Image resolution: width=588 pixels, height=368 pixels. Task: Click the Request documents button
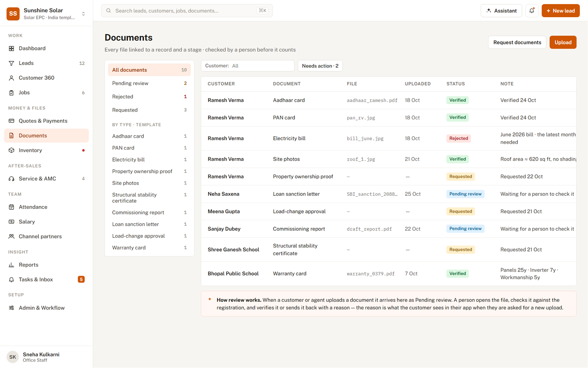pyautogui.click(x=517, y=42)
